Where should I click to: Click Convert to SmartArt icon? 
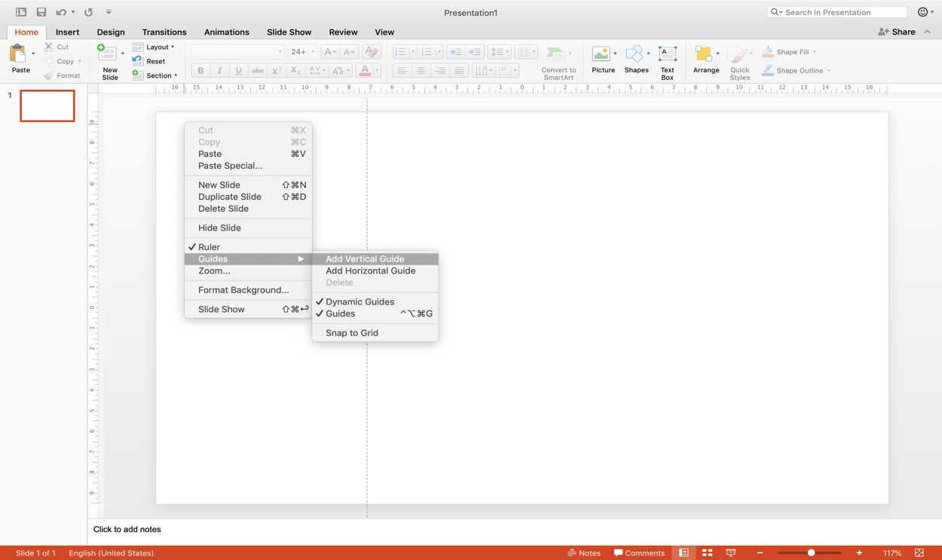click(555, 54)
